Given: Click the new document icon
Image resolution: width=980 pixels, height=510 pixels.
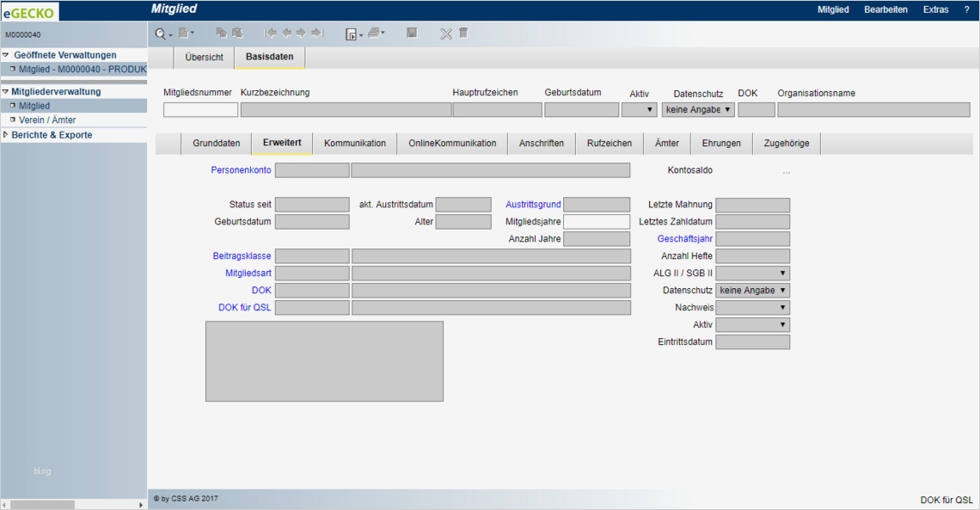Looking at the screenshot, I should pyautogui.click(x=183, y=34).
